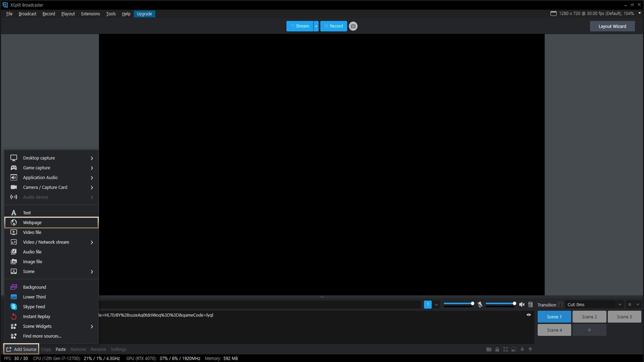Mute the microphone icon

point(480,304)
